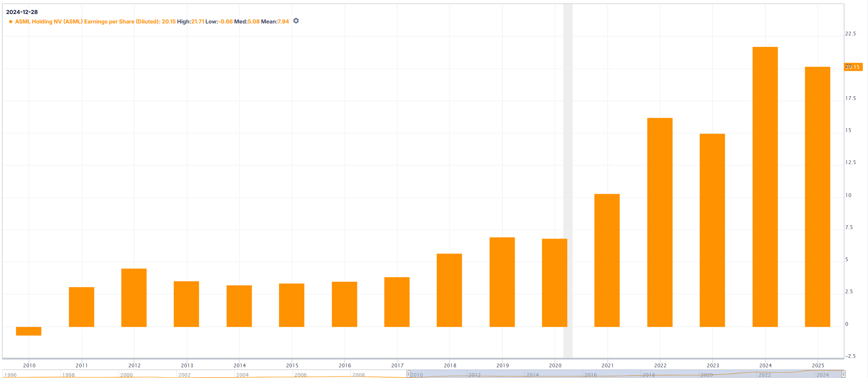Click the 2018 earnings bar
This screenshot has height=378, width=868.
(x=449, y=290)
